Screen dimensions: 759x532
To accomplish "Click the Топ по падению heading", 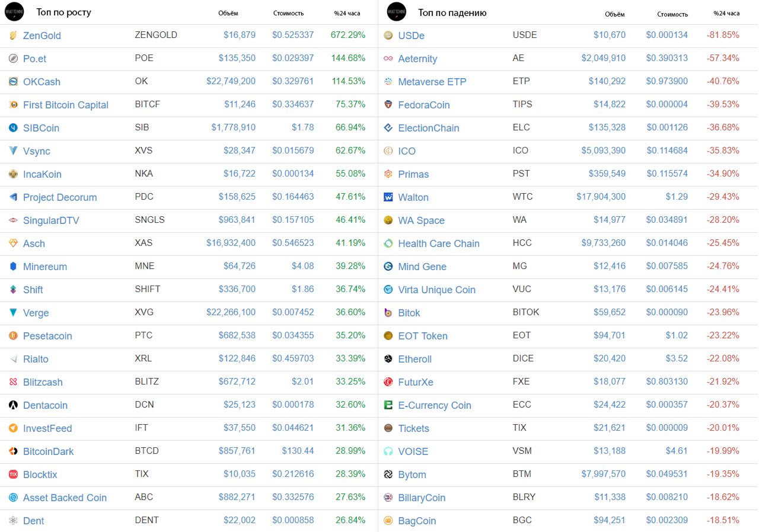I will pyautogui.click(x=452, y=12).
